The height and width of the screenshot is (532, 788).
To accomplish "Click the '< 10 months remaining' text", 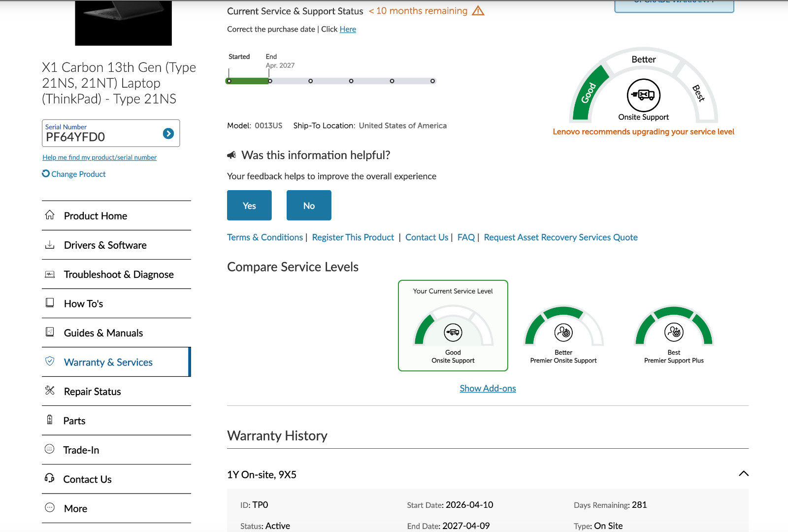I will [x=418, y=11].
